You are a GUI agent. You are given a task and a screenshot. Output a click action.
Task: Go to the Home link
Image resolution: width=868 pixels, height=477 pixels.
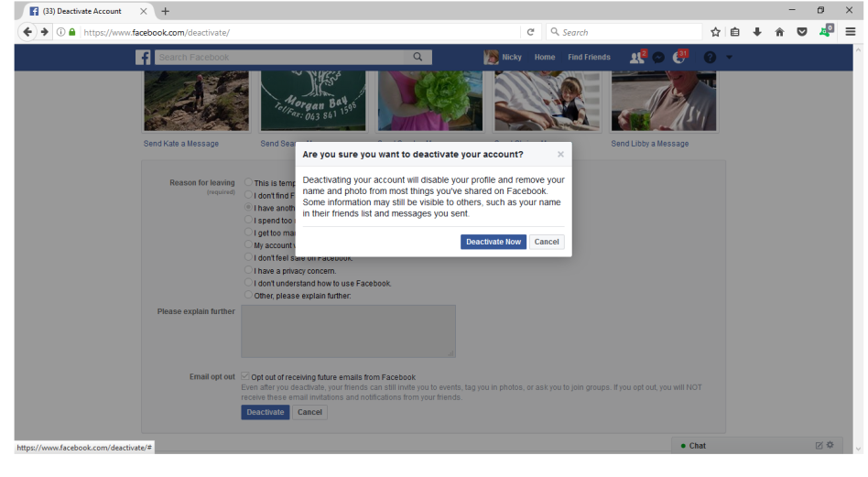pyautogui.click(x=545, y=57)
